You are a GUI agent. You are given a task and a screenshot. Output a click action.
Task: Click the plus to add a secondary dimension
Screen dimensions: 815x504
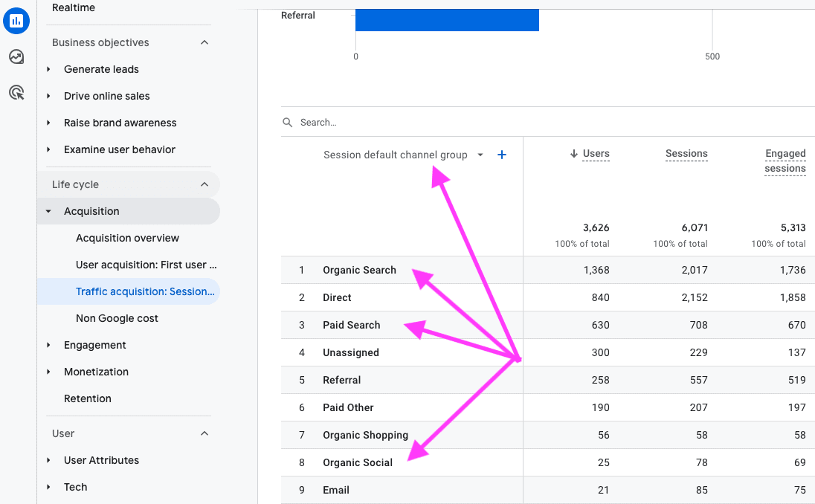coord(501,155)
